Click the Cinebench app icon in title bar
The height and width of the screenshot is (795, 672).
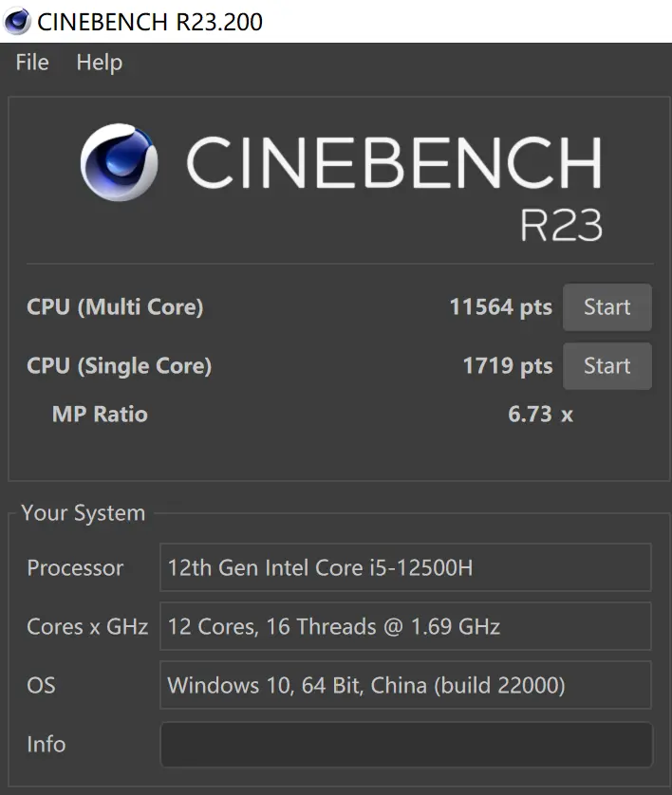tap(17, 21)
